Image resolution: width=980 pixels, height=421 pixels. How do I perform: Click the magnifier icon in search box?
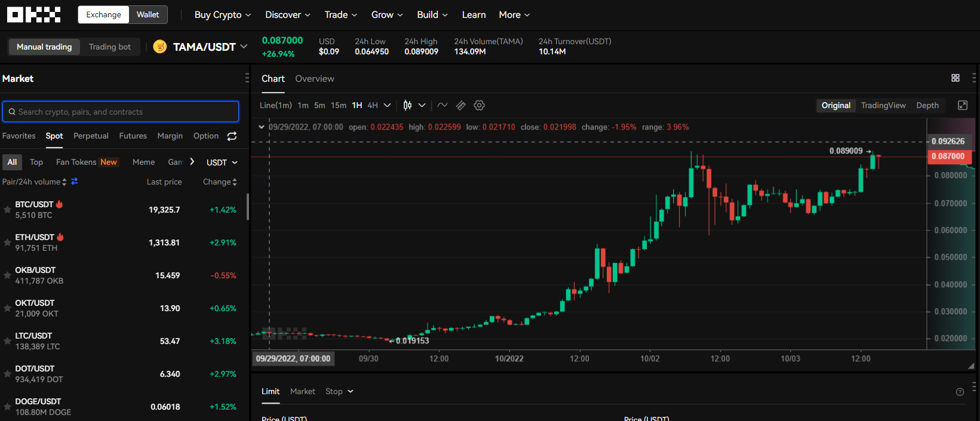pyautogui.click(x=12, y=112)
